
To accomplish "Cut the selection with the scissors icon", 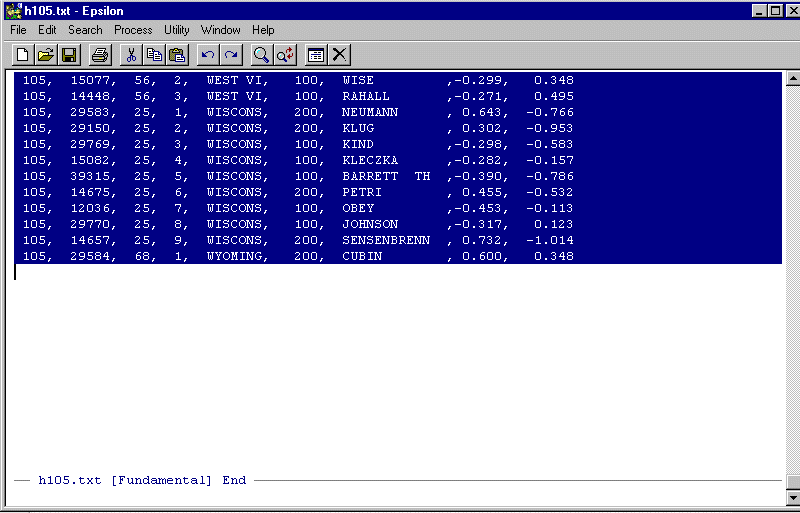I will pyautogui.click(x=131, y=55).
